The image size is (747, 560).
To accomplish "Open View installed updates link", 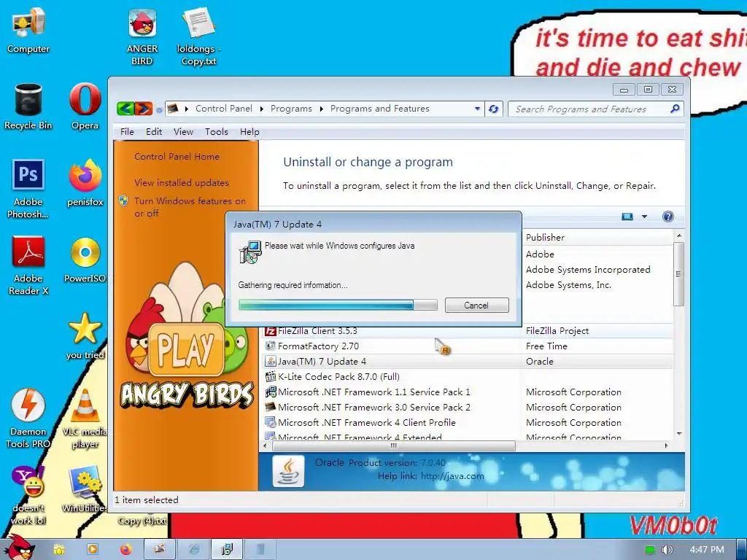I will coord(182,183).
